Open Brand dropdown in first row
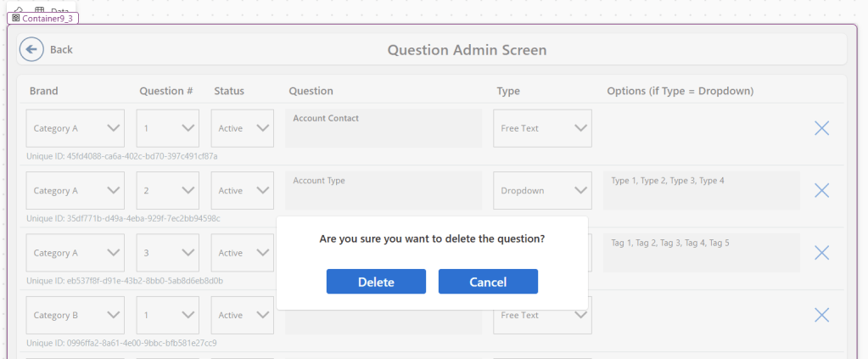 (x=76, y=128)
